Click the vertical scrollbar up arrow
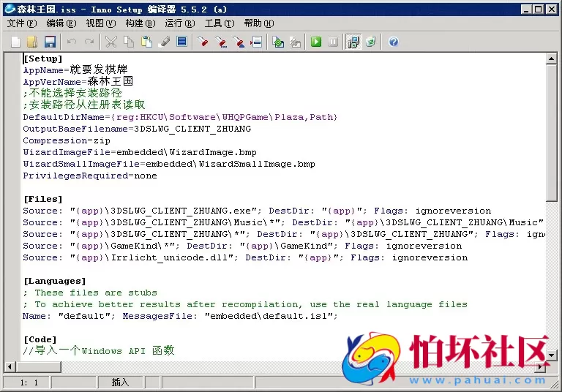 (x=552, y=58)
